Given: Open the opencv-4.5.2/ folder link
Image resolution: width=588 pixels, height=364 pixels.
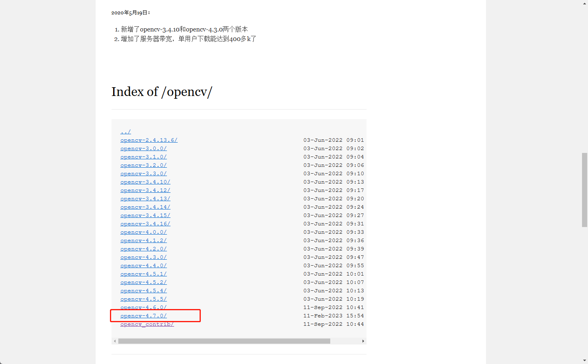Looking at the screenshot, I should pyautogui.click(x=143, y=282).
